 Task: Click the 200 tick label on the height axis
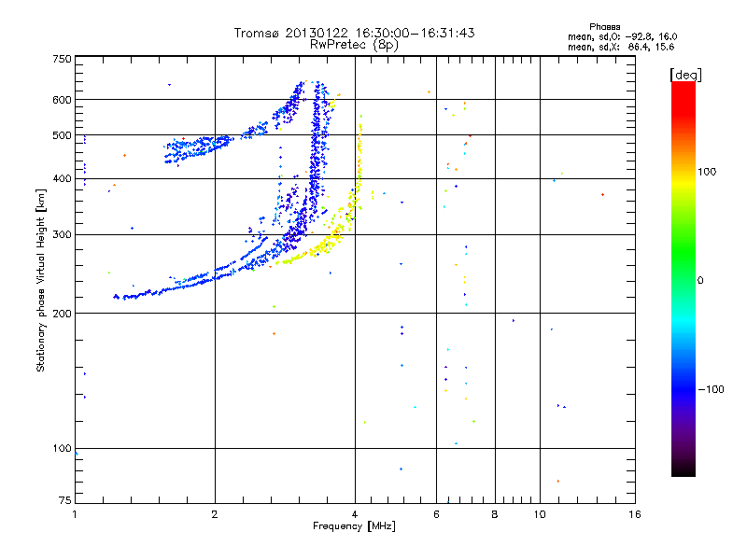(62, 314)
